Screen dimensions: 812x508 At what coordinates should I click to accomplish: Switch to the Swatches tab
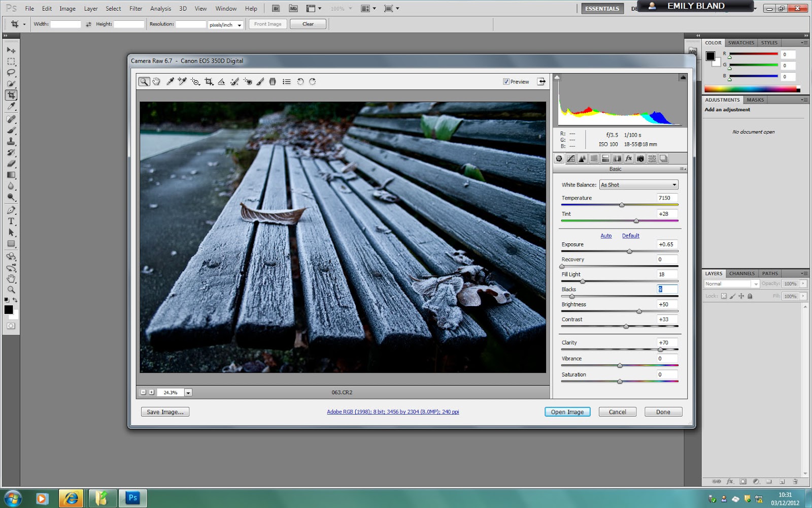tap(741, 43)
